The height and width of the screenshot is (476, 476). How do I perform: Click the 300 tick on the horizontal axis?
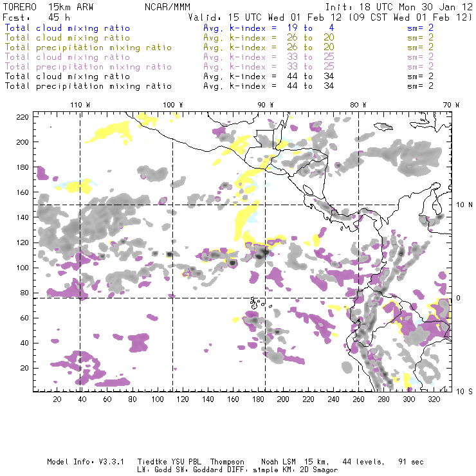409,399
